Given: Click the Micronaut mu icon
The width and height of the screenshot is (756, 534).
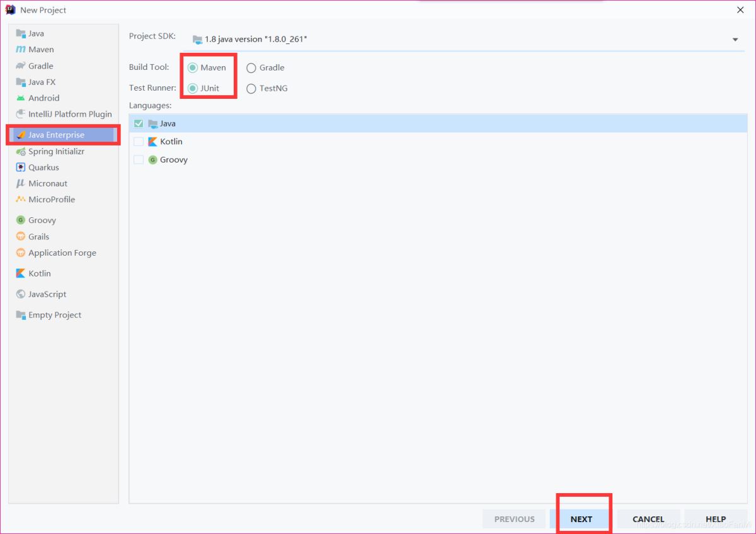Looking at the screenshot, I should pos(21,183).
